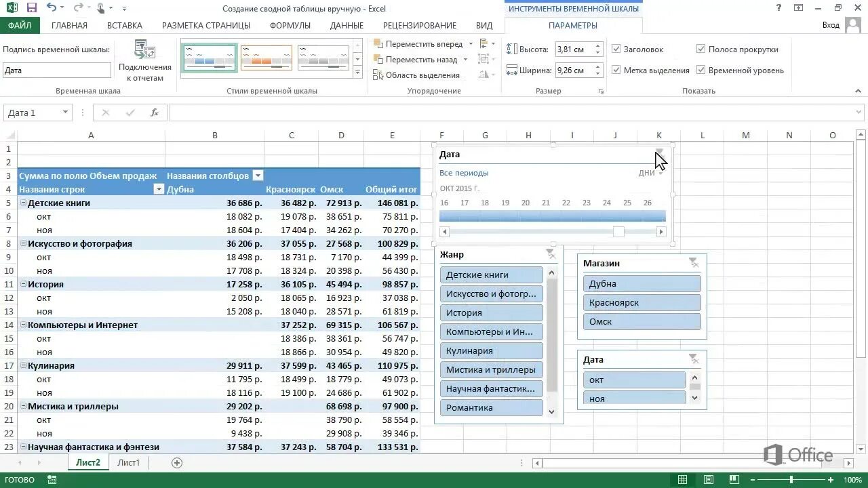Click the touch mode hand icon
The width and height of the screenshot is (868, 488).
click(102, 8)
